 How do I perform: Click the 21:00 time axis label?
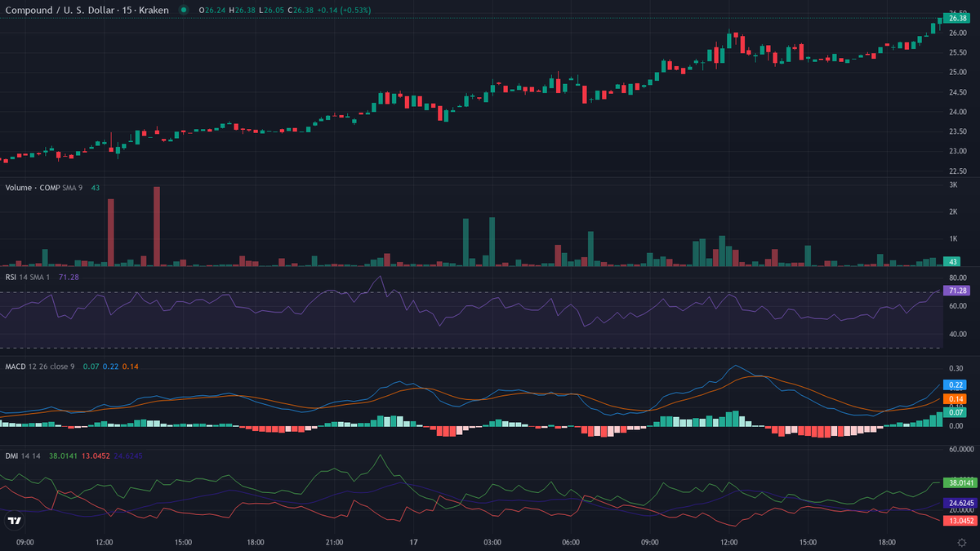(334, 542)
